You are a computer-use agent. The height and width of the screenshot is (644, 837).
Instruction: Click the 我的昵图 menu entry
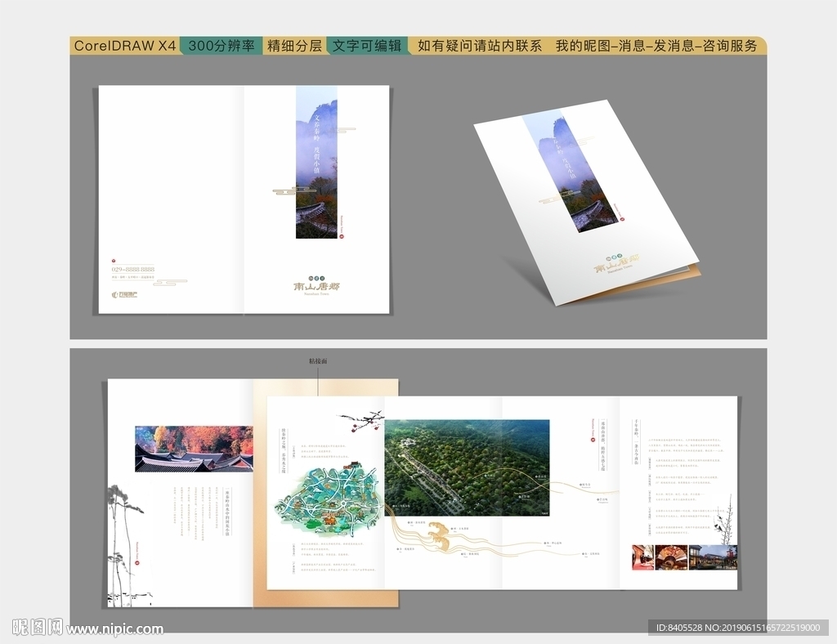point(580,46)
